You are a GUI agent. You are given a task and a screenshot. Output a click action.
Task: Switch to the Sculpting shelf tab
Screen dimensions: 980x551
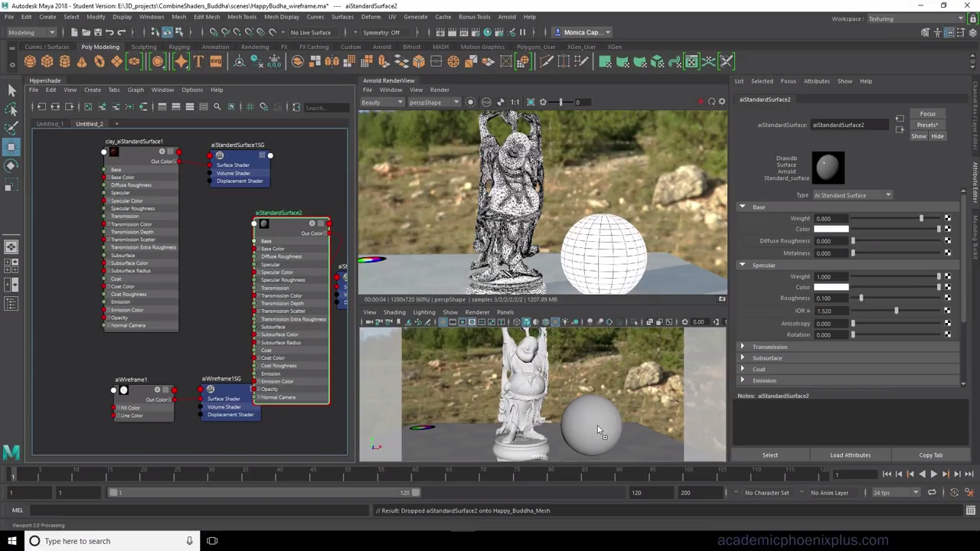click(143, 47)
